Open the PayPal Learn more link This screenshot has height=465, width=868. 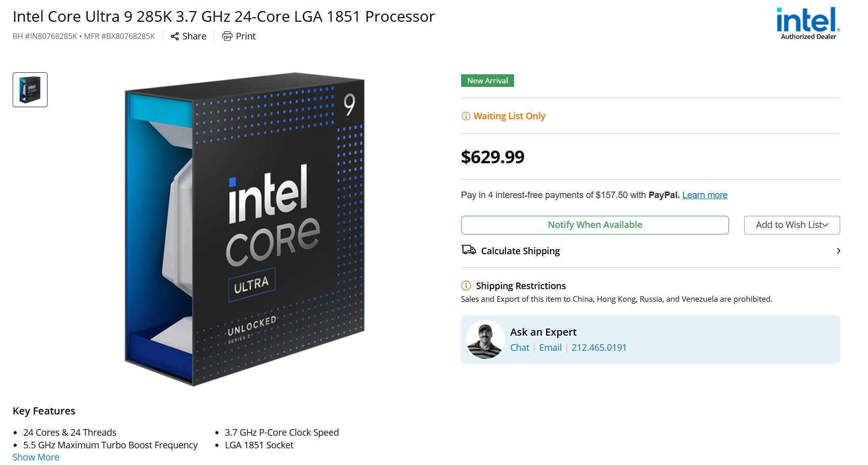tap(704, 195)
